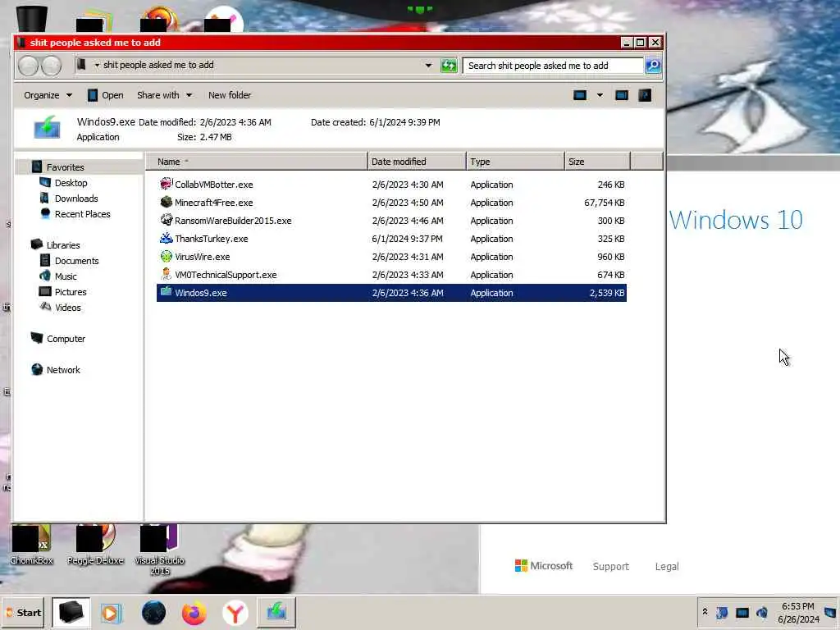
Task: Click the dark globe taskbar icon
Action: [153, 613]
